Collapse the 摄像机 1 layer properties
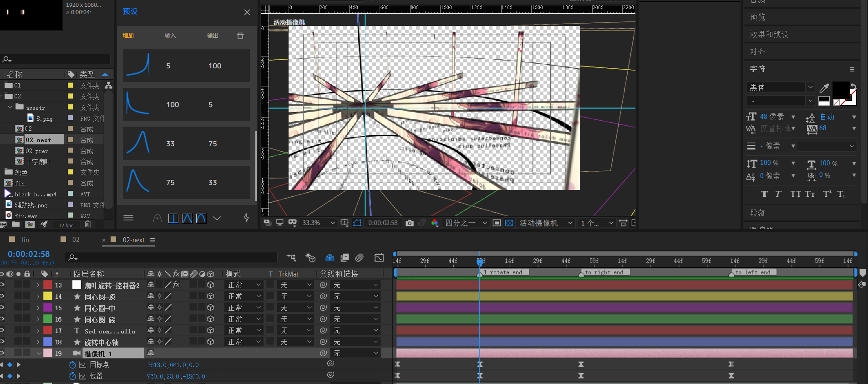Viewport: 868px width, 384px height. (39, 353)
